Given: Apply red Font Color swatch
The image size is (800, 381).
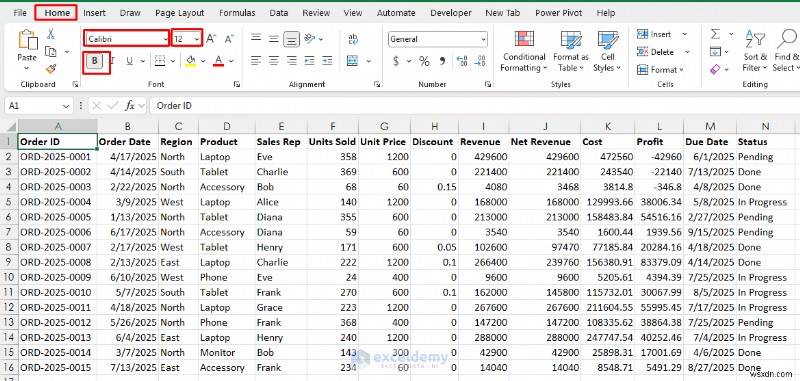Looking at the screenshot, I should 219,61.
